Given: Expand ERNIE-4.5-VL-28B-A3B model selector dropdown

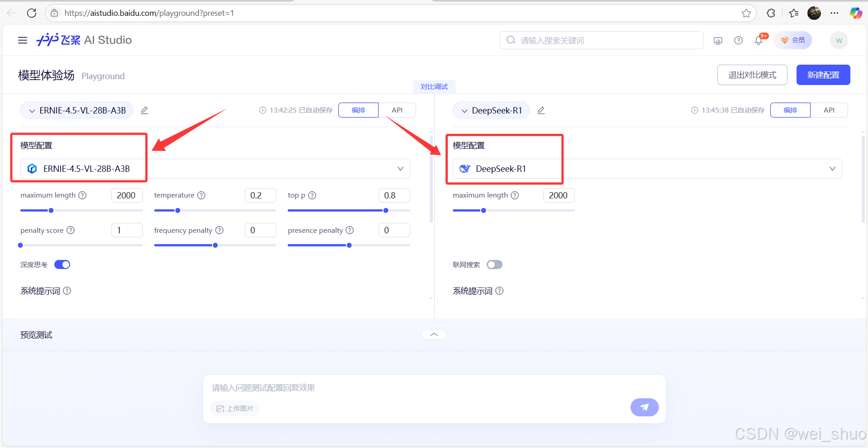Looking at the screenshot, I should (215, 169).
